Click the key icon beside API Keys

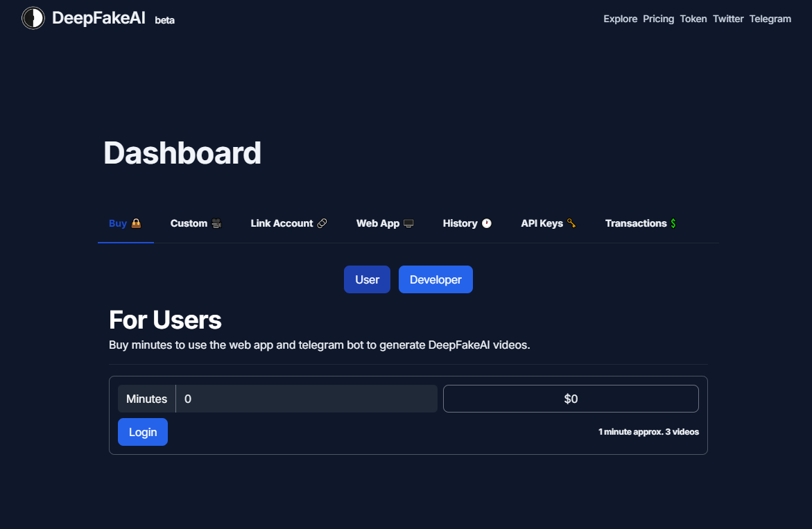click(571, 223)
